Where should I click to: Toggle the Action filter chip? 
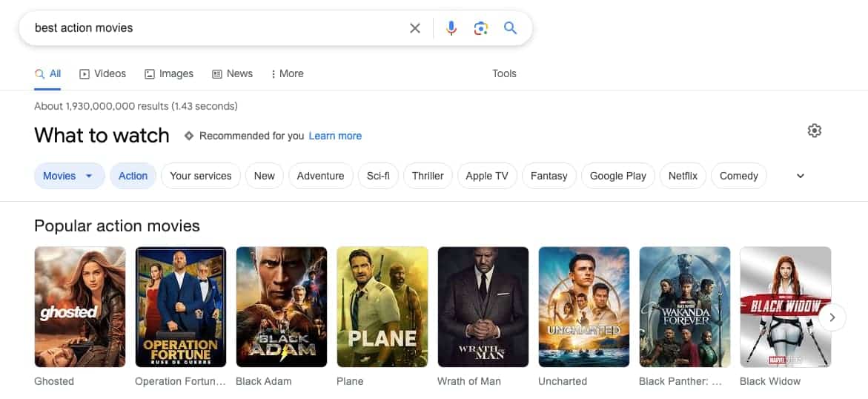click(x=133, y=176)
